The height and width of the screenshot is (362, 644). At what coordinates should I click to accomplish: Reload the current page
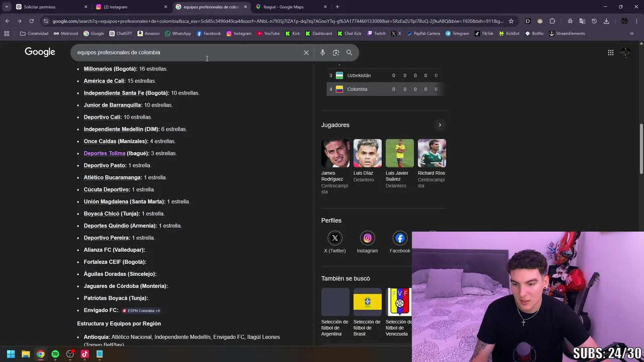(31, 21)
